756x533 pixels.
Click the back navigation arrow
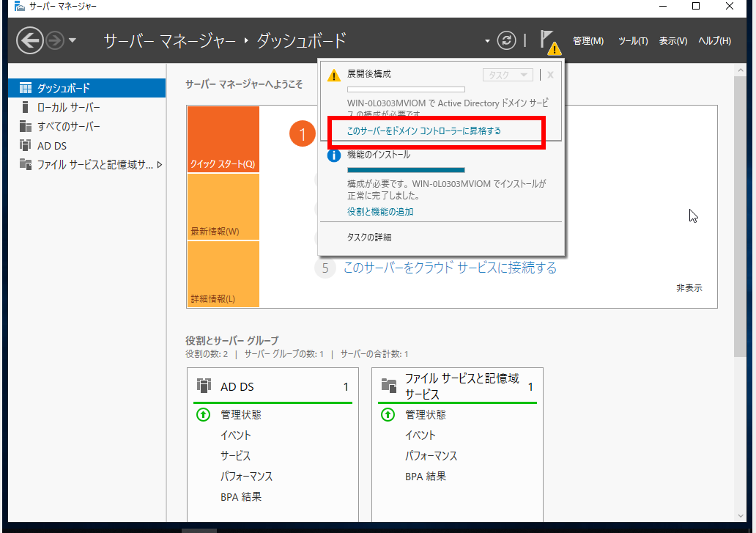tap(30, 40)
